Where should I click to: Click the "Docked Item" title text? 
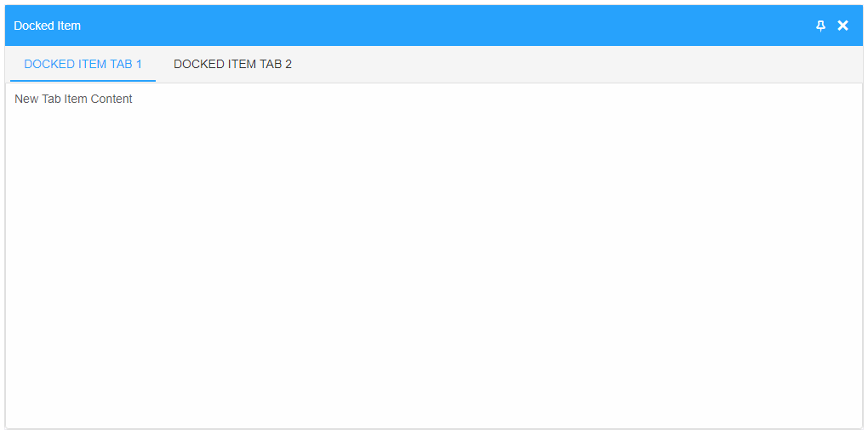coord(47,26)
